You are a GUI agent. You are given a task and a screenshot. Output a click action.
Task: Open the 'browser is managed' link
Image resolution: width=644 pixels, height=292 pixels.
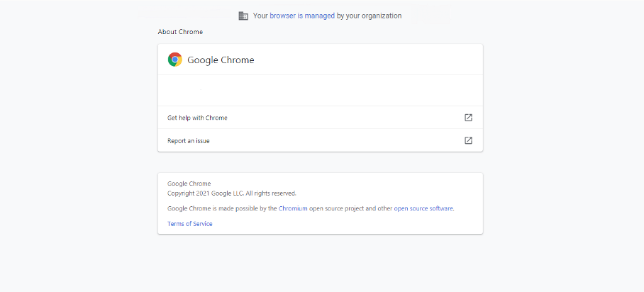coord(302,16)
